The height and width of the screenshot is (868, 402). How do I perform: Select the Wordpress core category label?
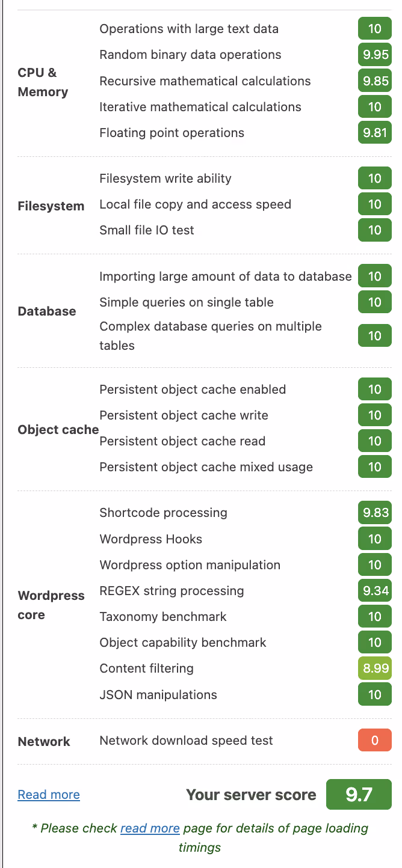click(x=51, y=605)
